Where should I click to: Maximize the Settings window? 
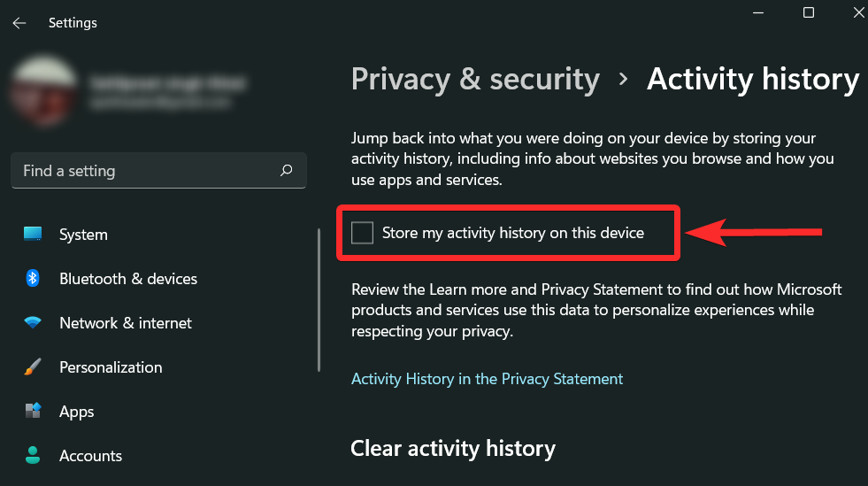pos(809,12)
